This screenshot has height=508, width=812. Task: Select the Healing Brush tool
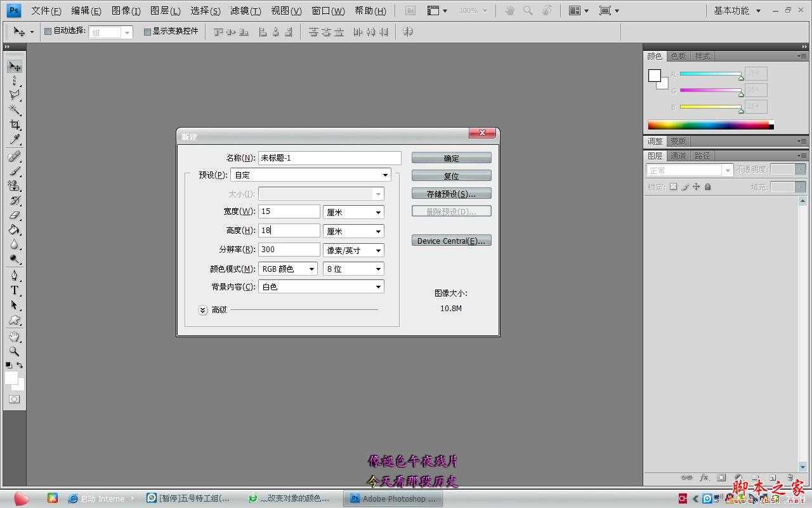click(x=14, y=156)
